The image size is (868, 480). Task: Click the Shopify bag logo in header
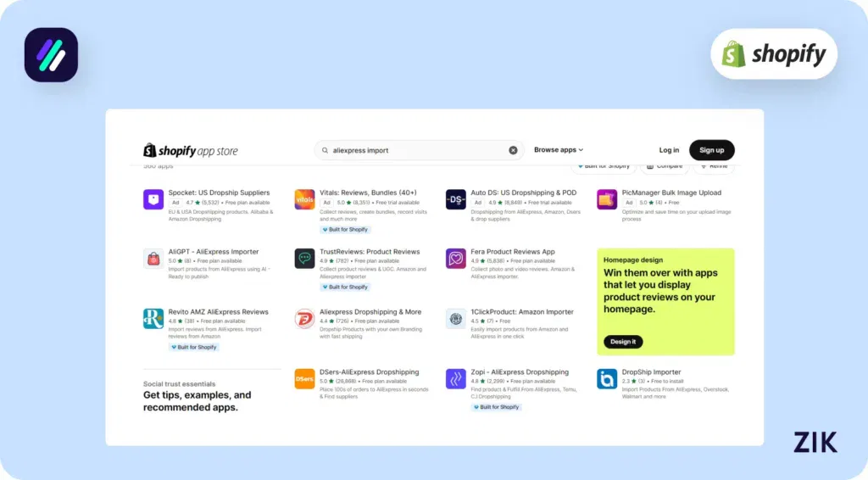click(x=149, y=150)
